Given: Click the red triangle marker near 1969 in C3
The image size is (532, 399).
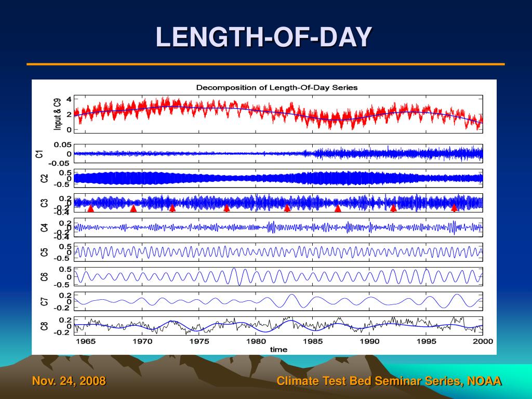Looking at the screenshot, I should [x=134, y=208].
